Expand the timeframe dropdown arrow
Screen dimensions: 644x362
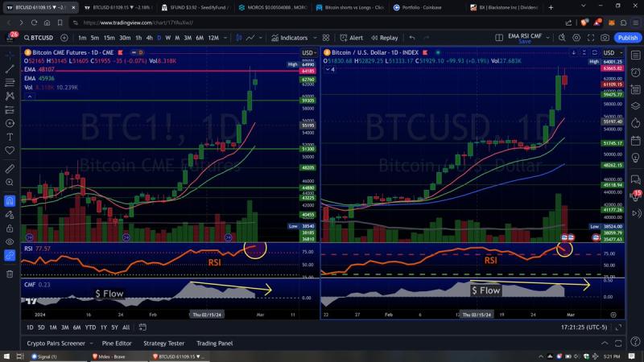(225, 38)
